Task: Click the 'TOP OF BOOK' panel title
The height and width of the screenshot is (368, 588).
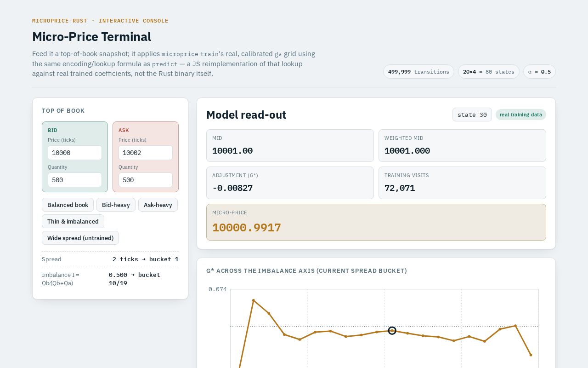Action: pos(63,111)
